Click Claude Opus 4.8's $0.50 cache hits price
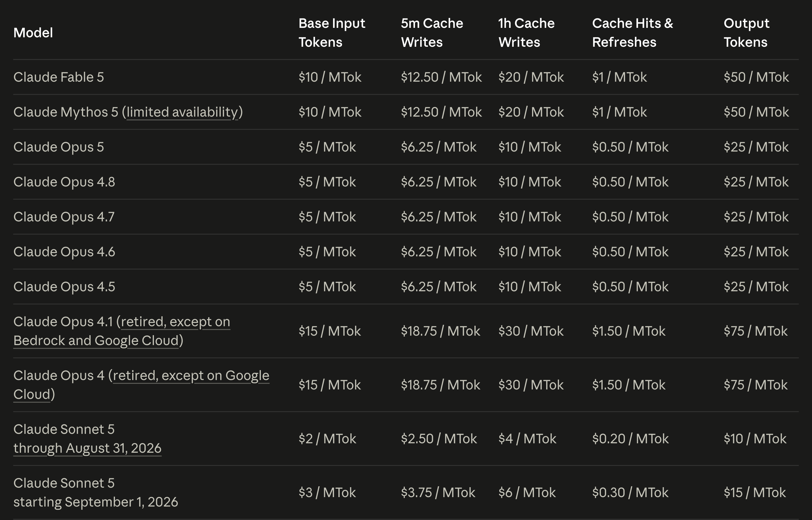The height and width of the screenshot is (520, 812). coord(630,182)
